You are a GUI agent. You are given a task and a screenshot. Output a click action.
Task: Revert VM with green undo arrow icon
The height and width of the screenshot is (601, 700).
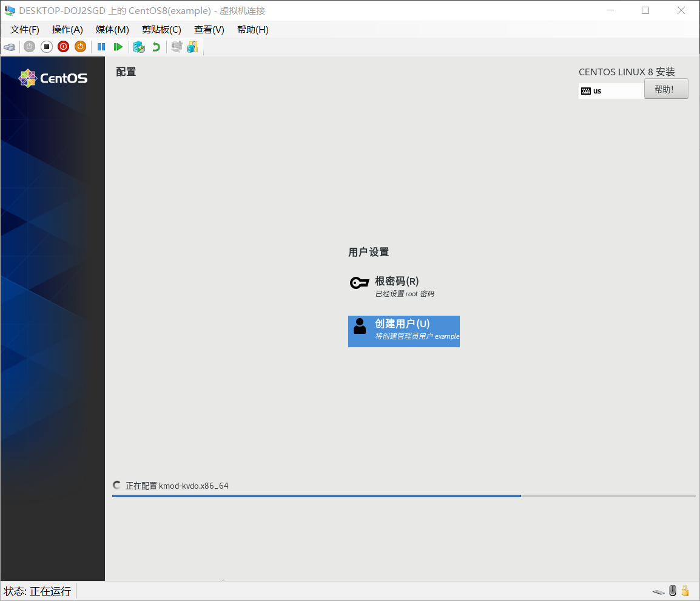pyautogui.click(x=156, y=47)
